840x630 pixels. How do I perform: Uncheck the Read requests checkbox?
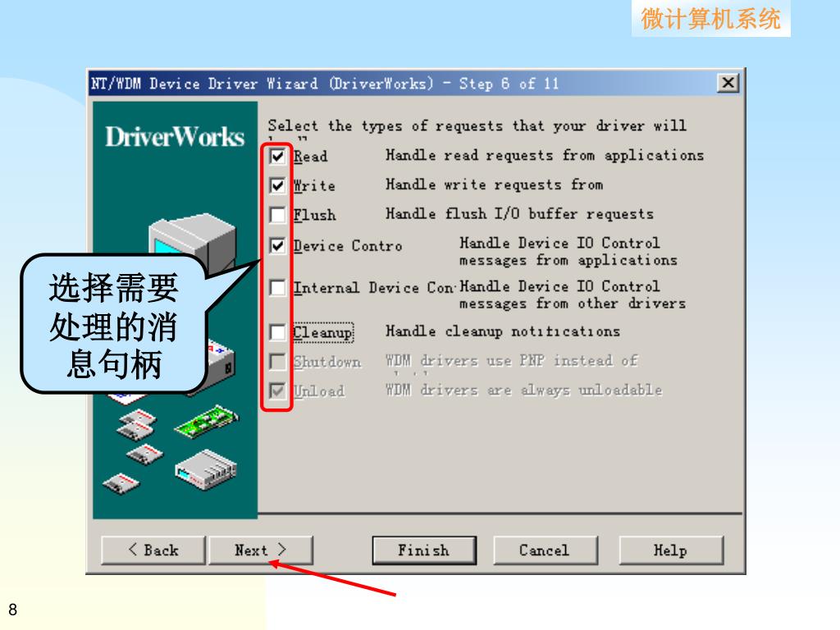(277, 157)
